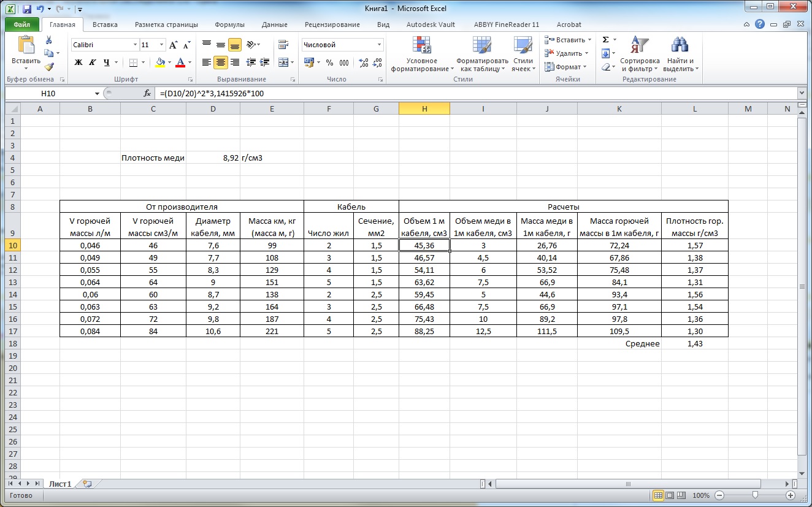Click the Increase Decimal icon

click(x=363, y=63)
